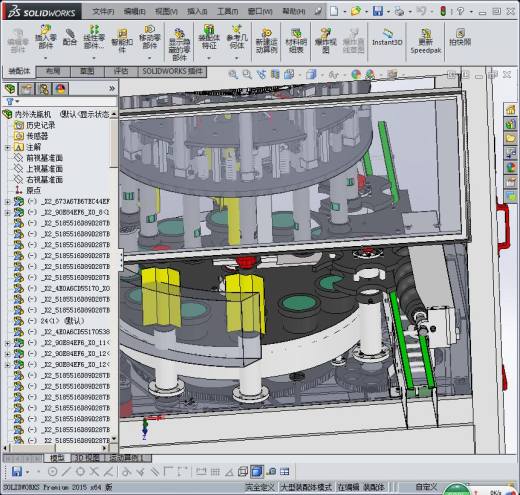Click the appearance color sphere icon in view toolbar

356,74
